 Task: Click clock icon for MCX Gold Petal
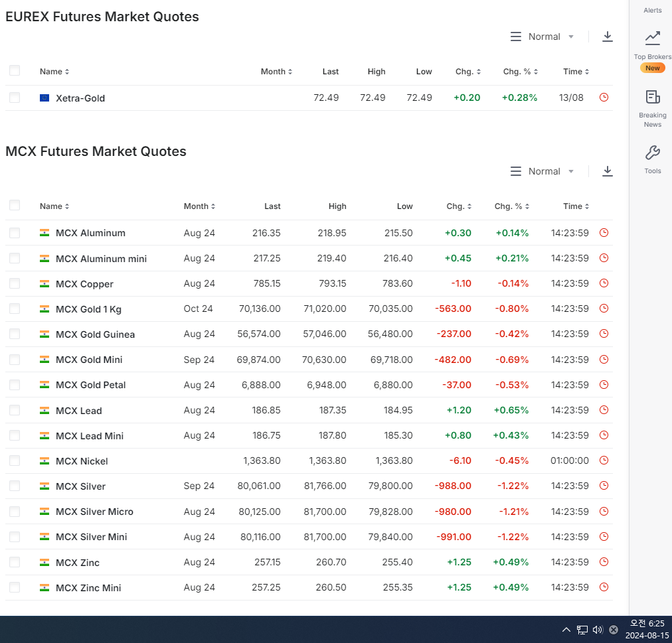[604, 385]
